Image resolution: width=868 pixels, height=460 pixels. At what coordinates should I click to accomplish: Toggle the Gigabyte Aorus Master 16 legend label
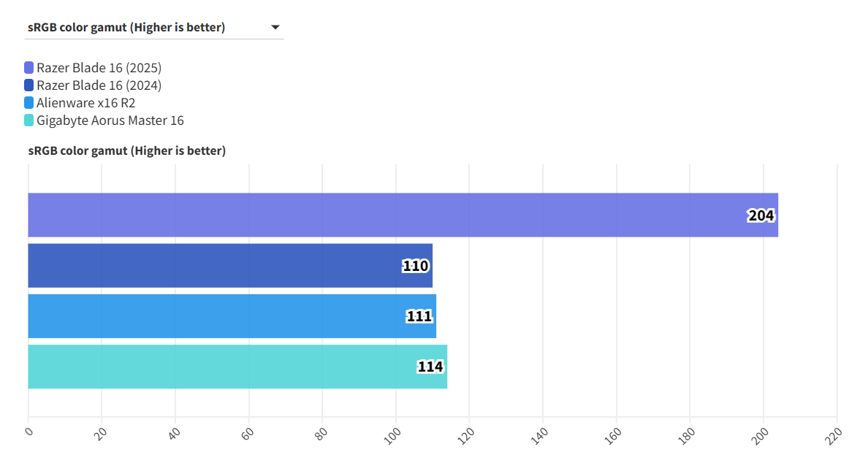pos(110,120)
